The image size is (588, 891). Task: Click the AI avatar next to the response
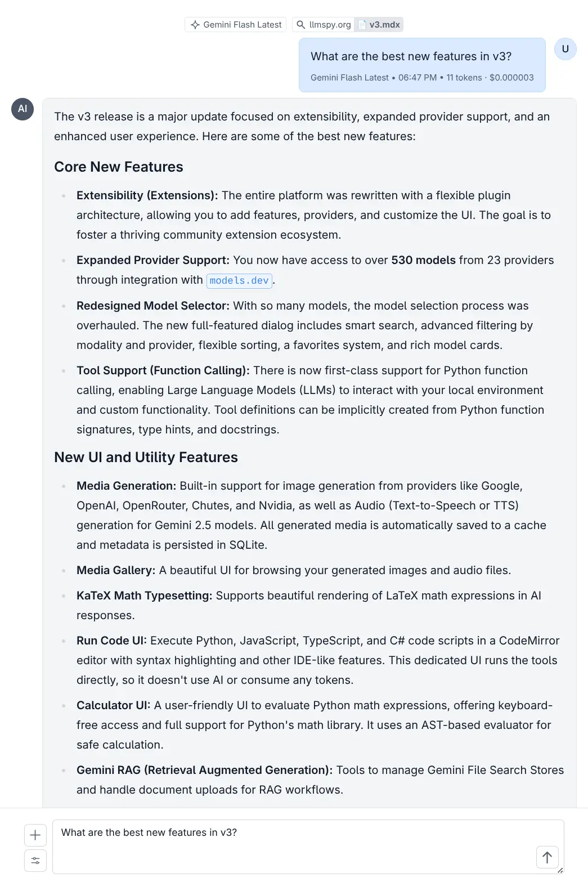(23, 109)
